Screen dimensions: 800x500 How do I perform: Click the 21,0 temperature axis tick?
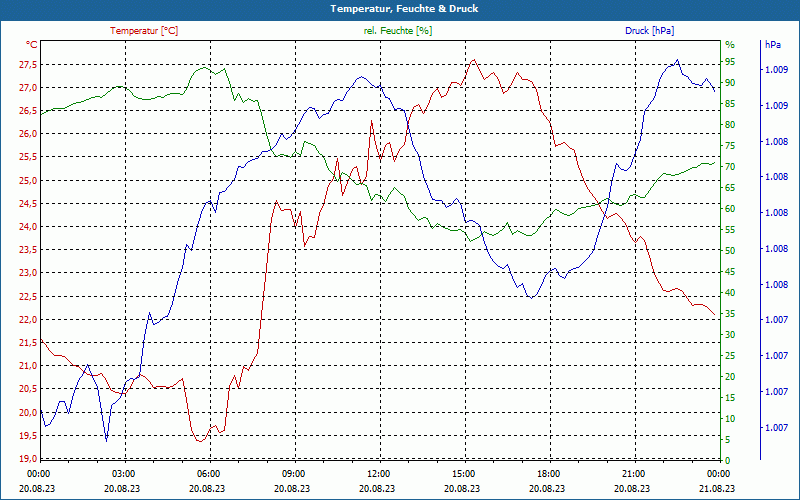(28, 366)
